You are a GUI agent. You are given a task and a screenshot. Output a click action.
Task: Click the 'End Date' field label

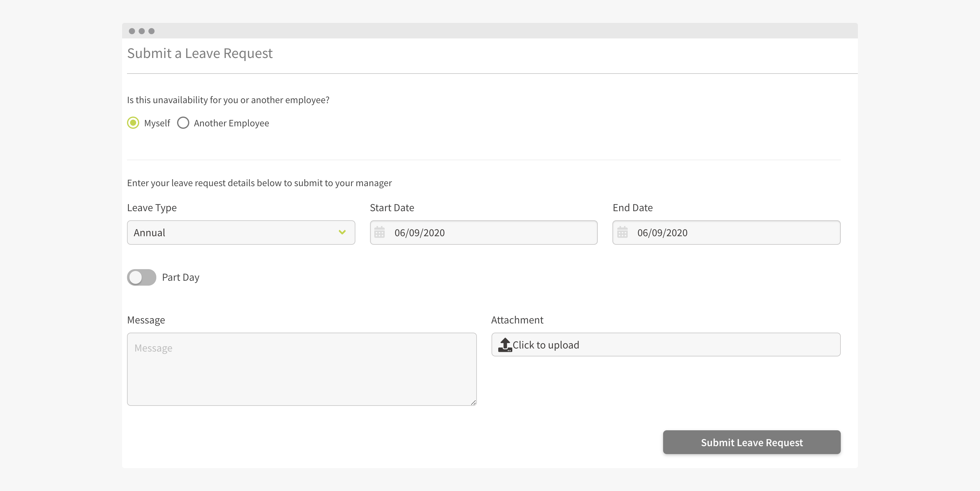point(633,208)
